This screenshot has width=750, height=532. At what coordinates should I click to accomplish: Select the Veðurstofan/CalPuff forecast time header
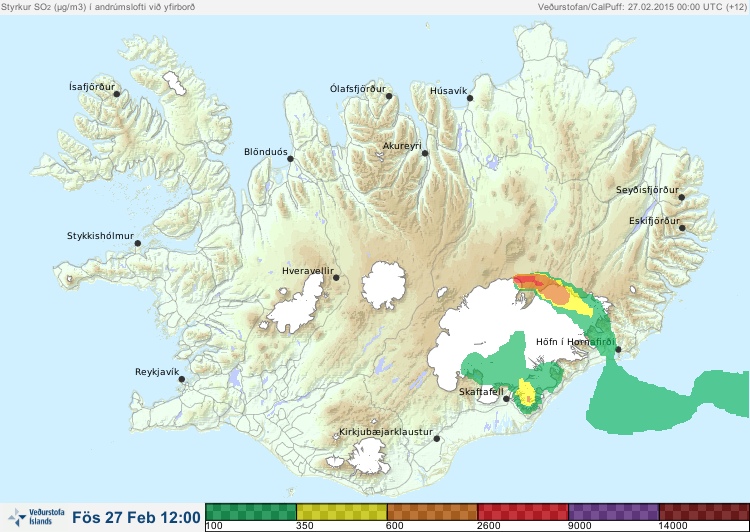click(x=642, y=7)
